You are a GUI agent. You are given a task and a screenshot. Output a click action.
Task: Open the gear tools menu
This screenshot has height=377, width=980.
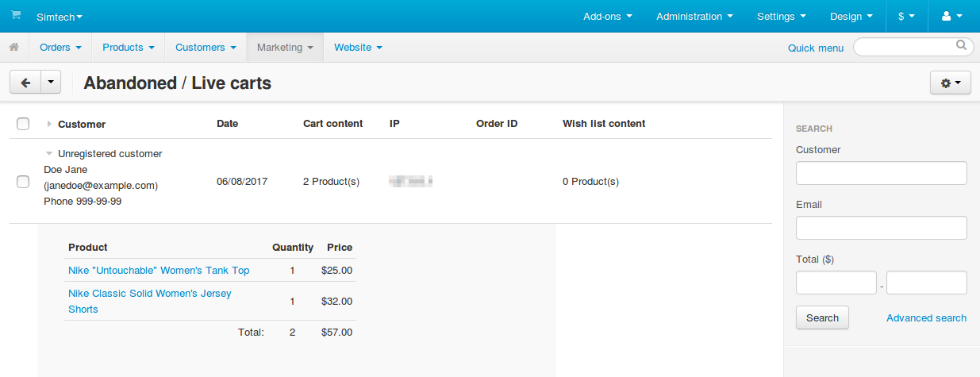pyautogui.click(x=950, y=83)
